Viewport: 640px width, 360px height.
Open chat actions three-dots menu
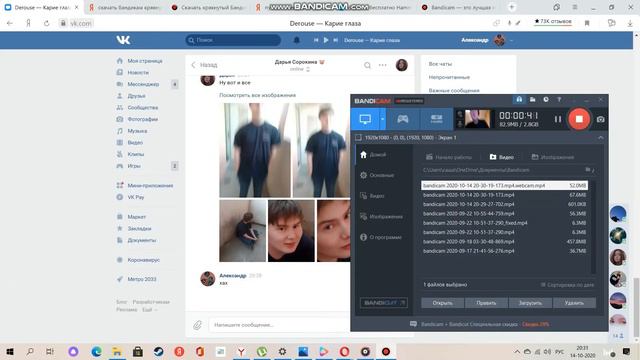tap(382, 65)
